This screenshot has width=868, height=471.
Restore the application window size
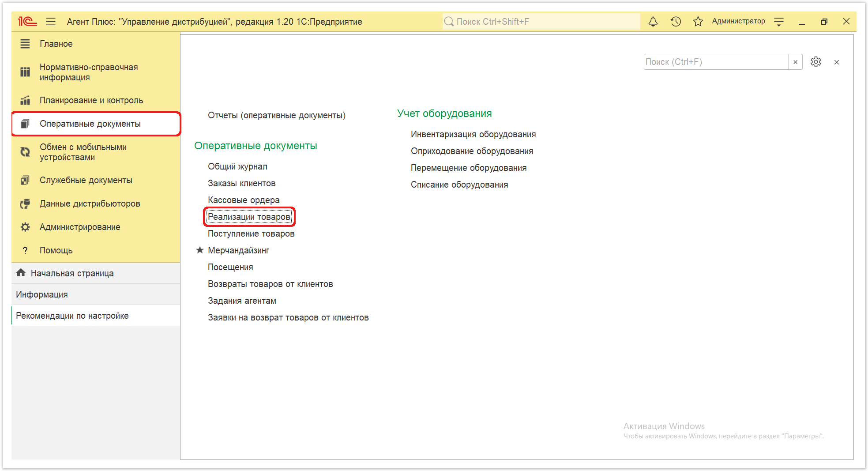(x=824, y=22)
